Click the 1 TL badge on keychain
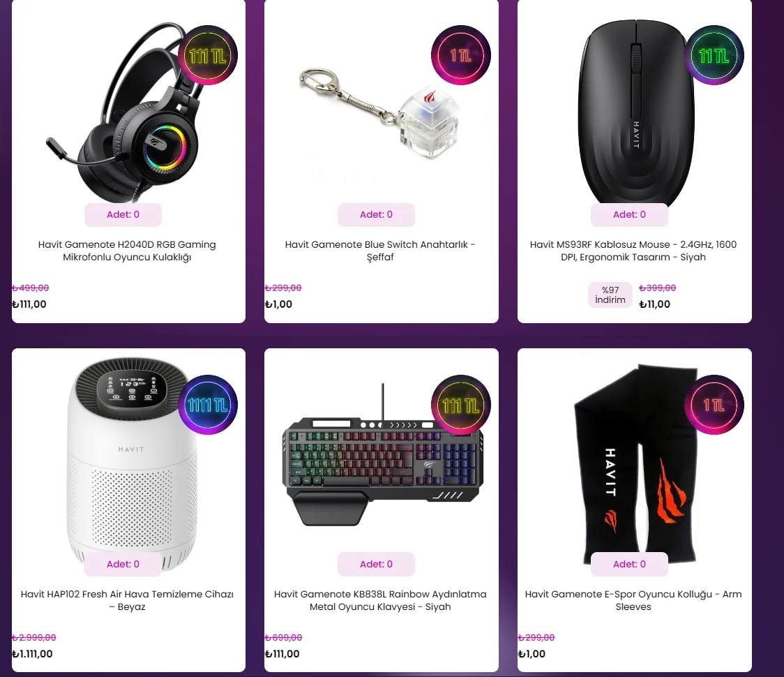The image size is (784, 677). tap(460, 55)
